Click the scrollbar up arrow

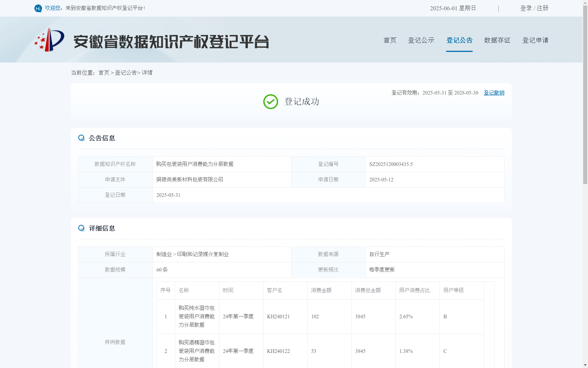pos(585,3)
